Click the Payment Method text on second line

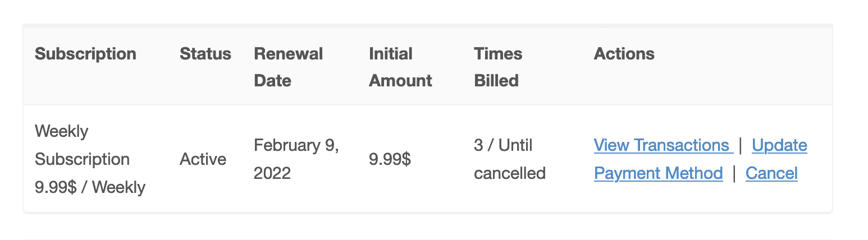click(x=659, y=173)
